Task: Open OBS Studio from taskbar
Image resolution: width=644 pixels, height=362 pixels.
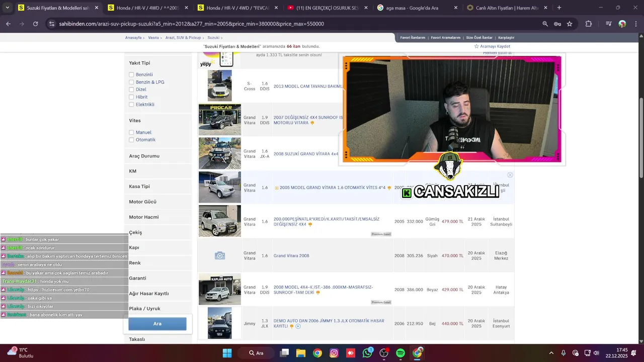Action: tap(384, 353)
